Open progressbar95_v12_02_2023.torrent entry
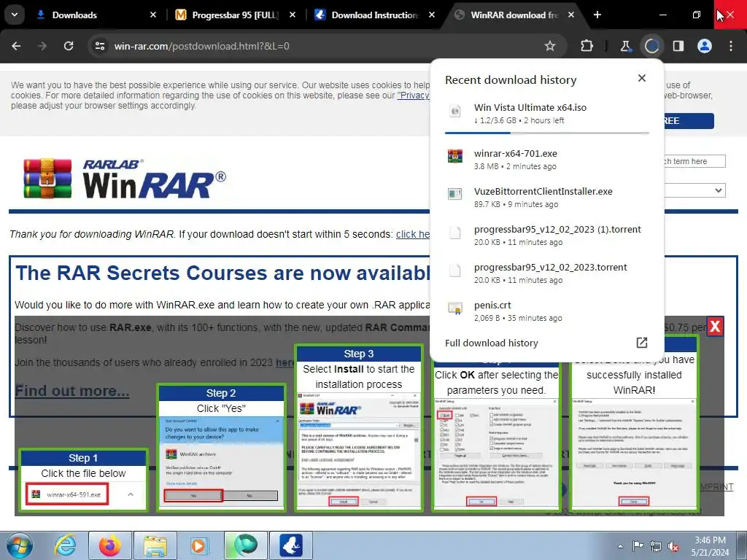The width and height of the screenshot is (747, 560). (x=546, y=273)
